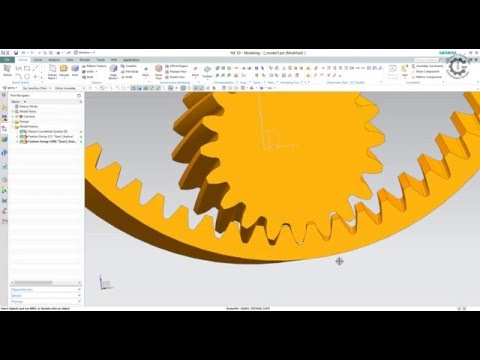Click the Assembly Constraints command
The image size is (480, 360).
tap(427, 66)
